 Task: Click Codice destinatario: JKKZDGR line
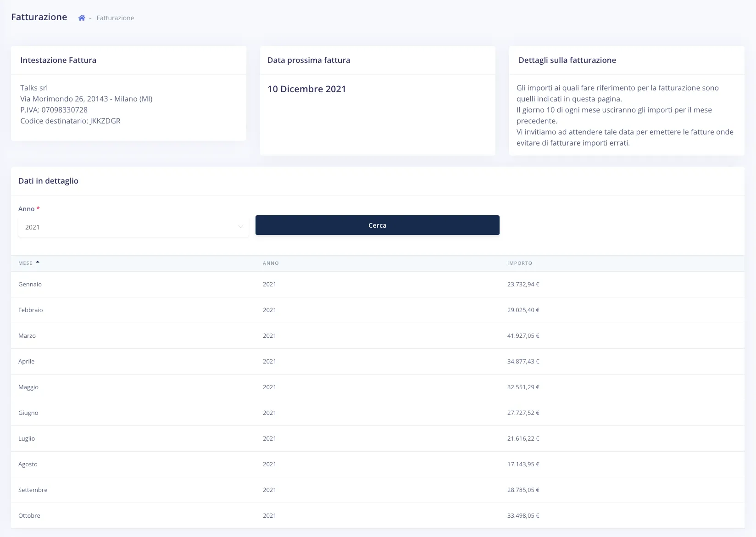70,121
